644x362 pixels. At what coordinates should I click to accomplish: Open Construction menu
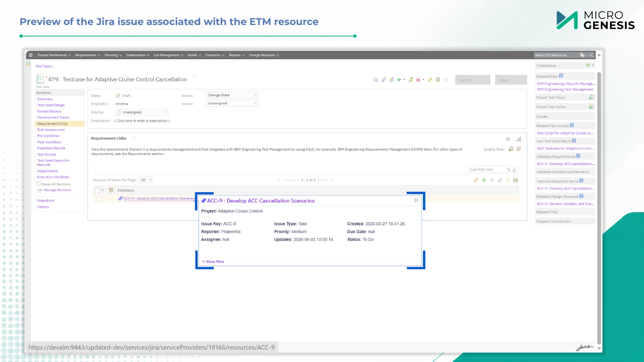coord(138,55)
